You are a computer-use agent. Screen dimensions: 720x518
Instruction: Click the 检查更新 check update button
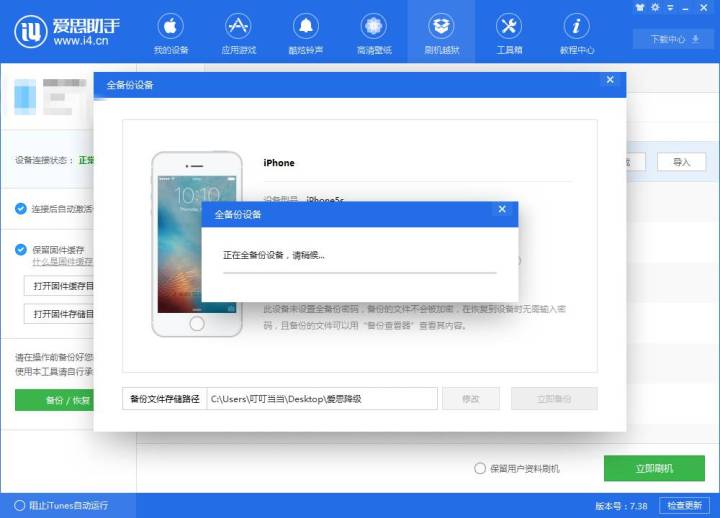[685, 505]
